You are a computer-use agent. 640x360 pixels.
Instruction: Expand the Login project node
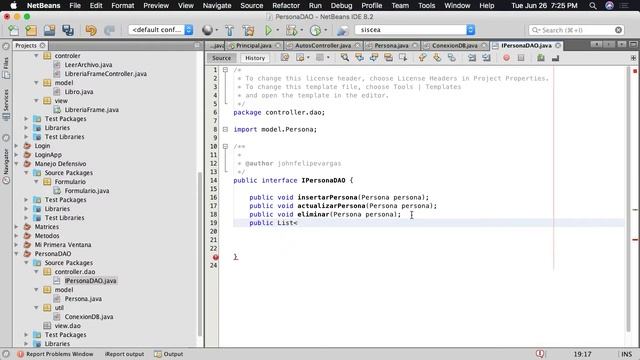(x=17, y=146)
